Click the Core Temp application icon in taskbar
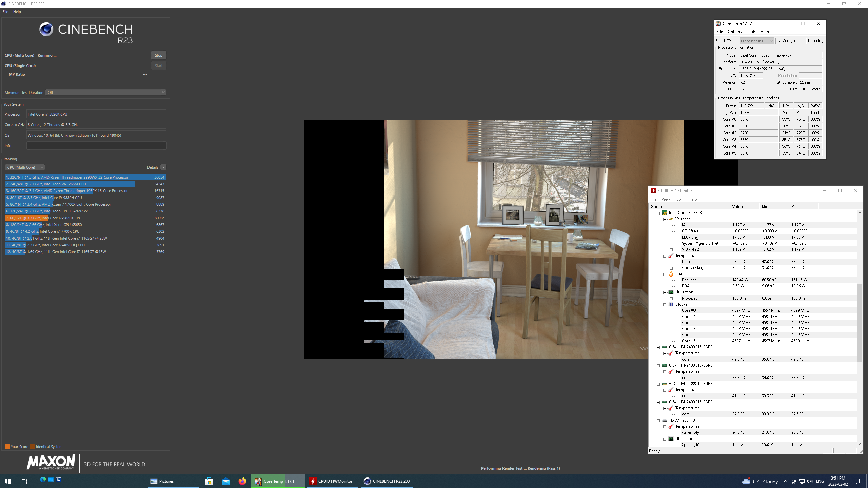Image resolution: width=868 pixels, height=488 pixels. [x=260, y=481]
